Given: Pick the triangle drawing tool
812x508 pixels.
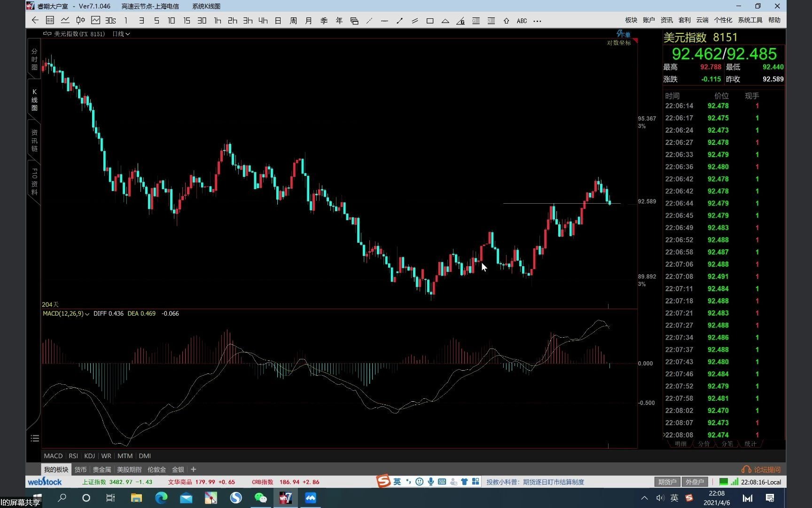Looking at the screenshot, I should coord(445,21).
